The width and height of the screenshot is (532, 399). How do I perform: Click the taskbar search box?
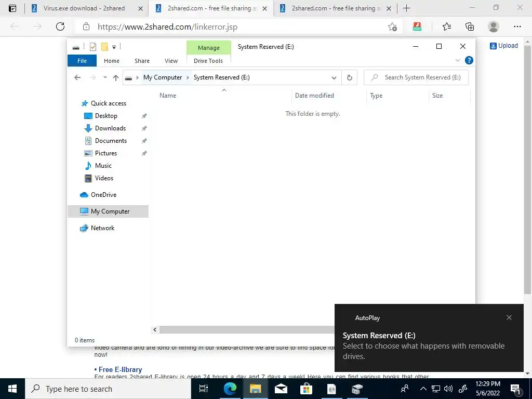[108, 389]
